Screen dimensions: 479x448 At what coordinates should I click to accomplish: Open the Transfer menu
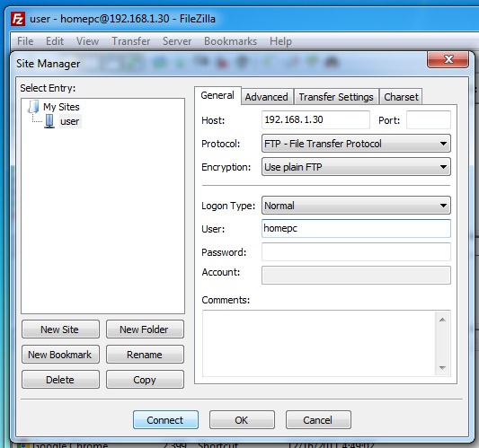(x=130, y=41)
